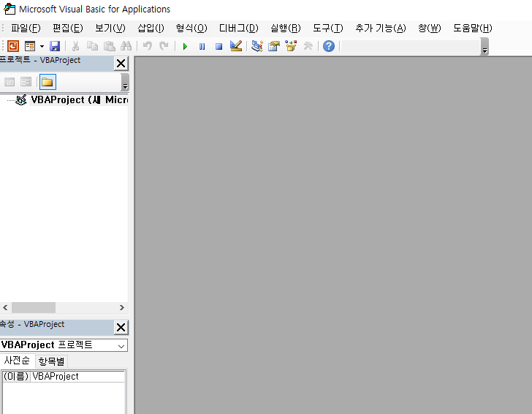Click the Cut scissors icon
This screenshot has width=532, height=414.
76,46
